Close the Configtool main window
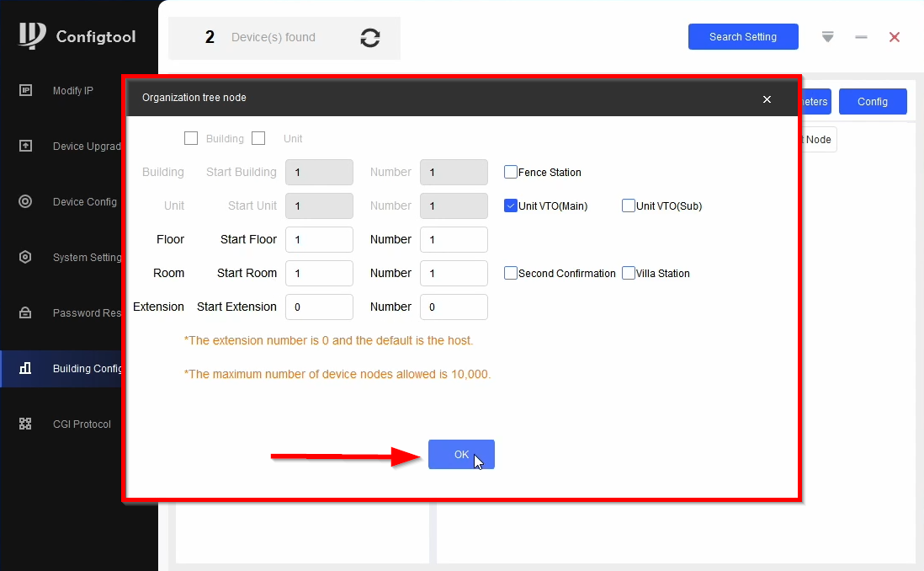 895,37
